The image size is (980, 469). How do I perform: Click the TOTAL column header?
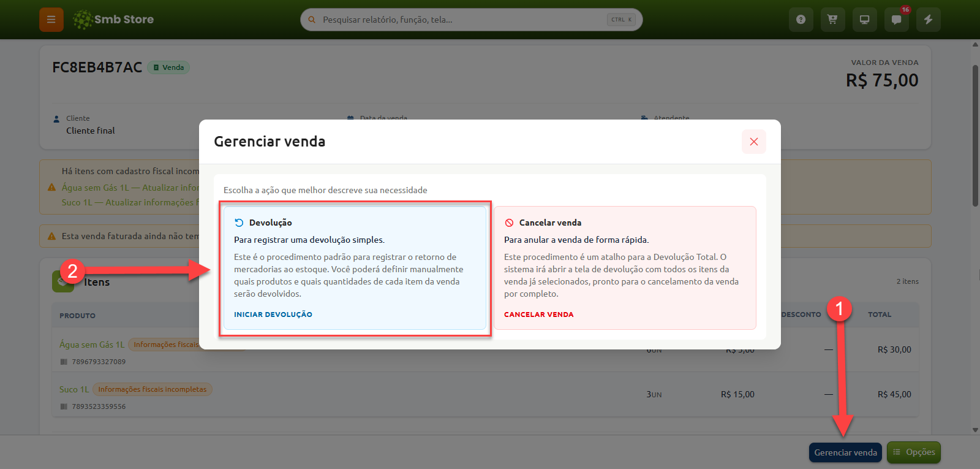tap(880, 315)
